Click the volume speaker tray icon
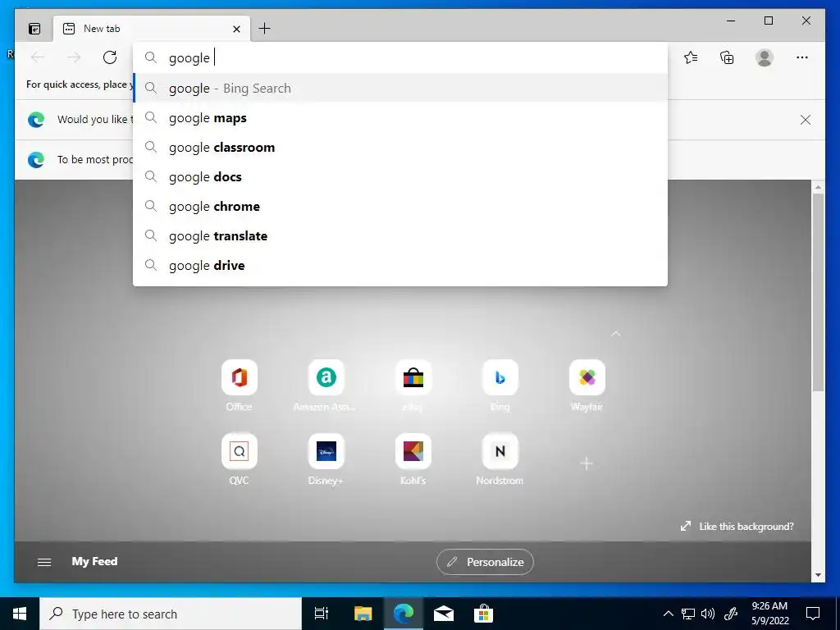The image size is (840, 630). click(x=708, y=614)
